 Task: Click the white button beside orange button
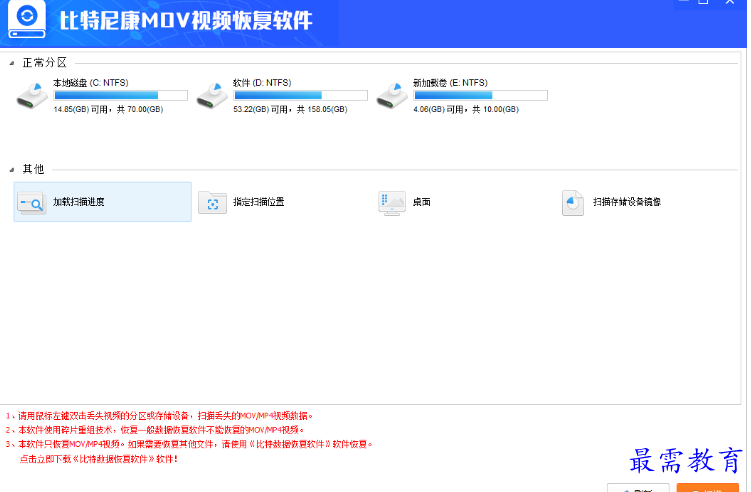pos(638,488)
